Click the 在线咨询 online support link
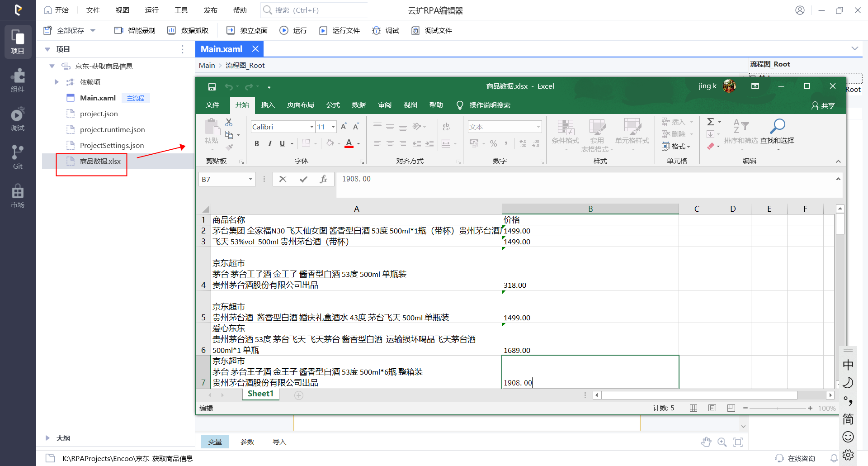The height and width of the screenshot is (466, 868). pyautogui.click(x=795, y=458)
